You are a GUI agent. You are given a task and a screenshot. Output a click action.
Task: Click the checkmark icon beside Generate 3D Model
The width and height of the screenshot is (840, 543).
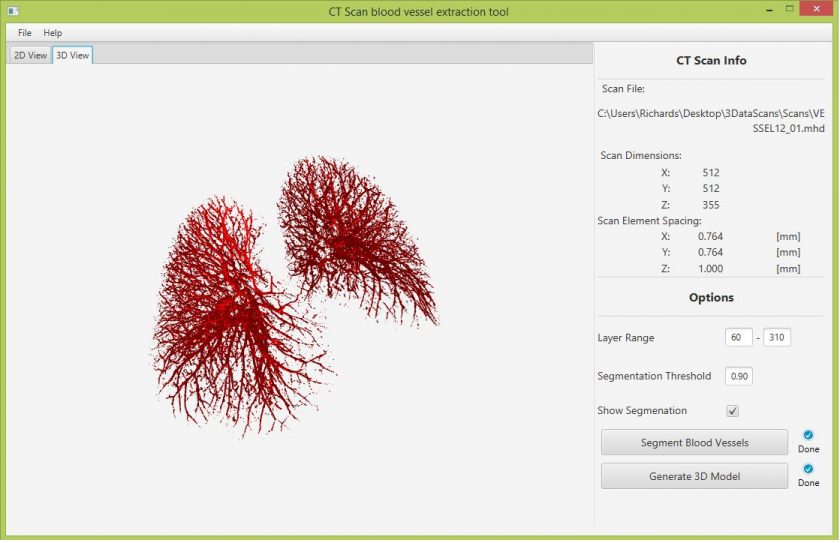pos(808,469)
